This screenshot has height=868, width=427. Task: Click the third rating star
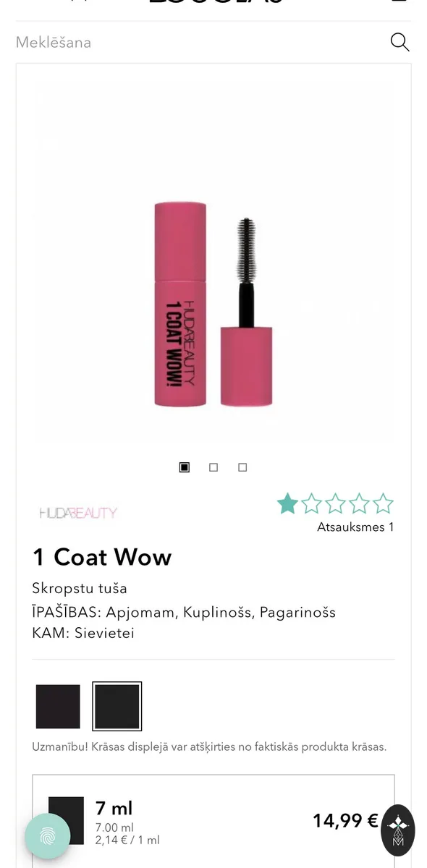(x=335, y=503)
